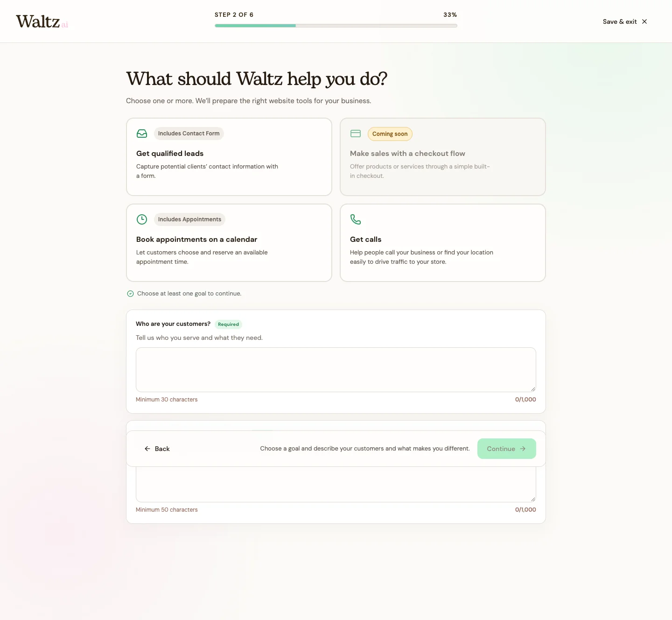Image resolution: width=672 pixels, height=620 pixels.
Task: Click the resize handle of customers text area
Action: click(x=533, y=389)
